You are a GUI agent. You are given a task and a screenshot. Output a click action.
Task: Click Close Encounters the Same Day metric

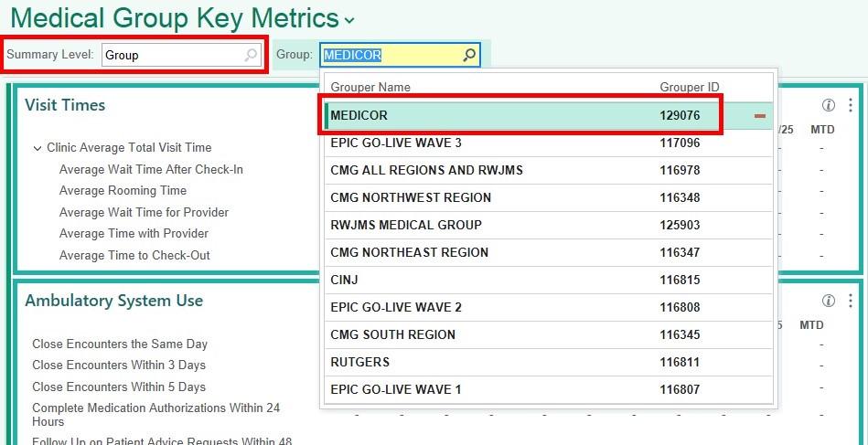[x=120, y=344]
